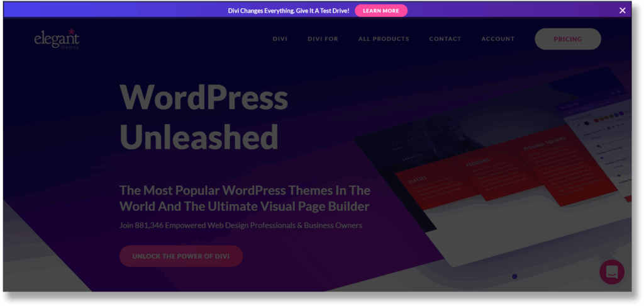Viewport: 644px width, 306px height.
Task: Open the Divi menu item
Action: pos(280,39)
